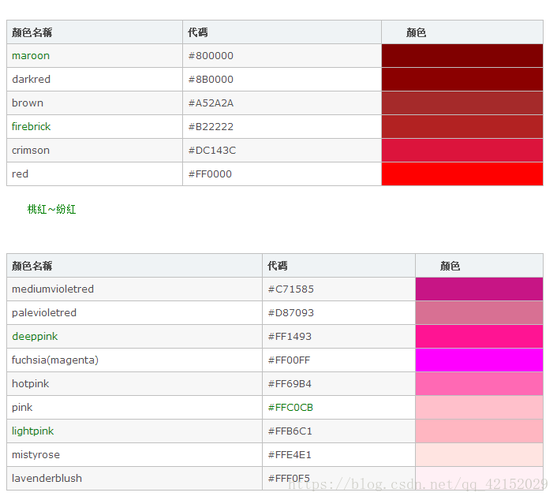Select the mediumvioletred color swatch
The height and width of the screenshot is (500, 557).
(x=479, y=289)
